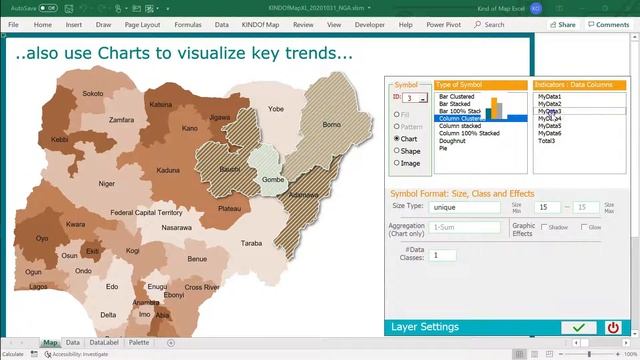Select MyData2 indicator column

tap(549, 104)
